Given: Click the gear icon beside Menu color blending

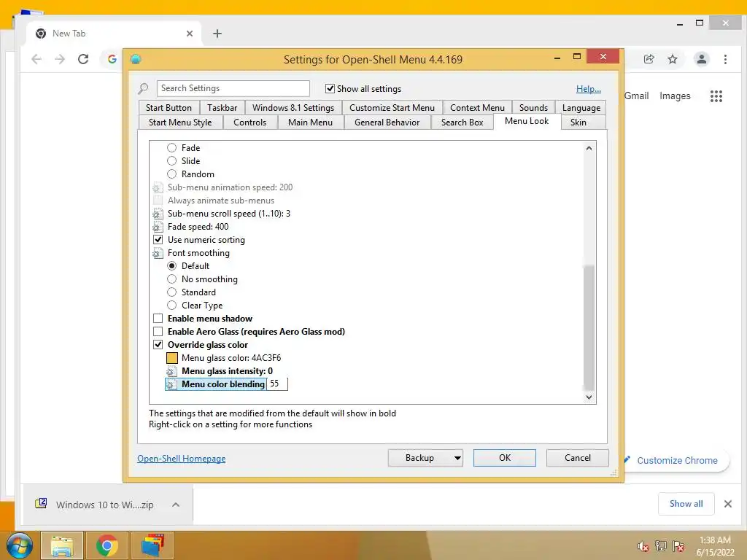Looking at the screenshot, I should (171, 384).
